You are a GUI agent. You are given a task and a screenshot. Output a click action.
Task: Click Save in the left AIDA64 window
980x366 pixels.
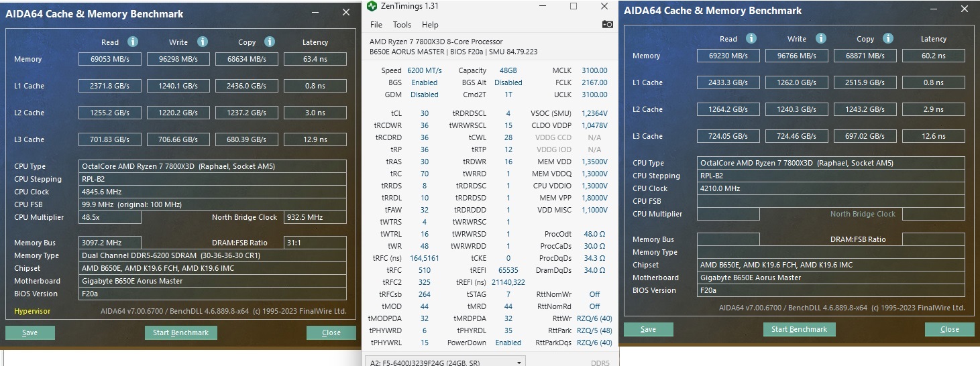[30, 332]
